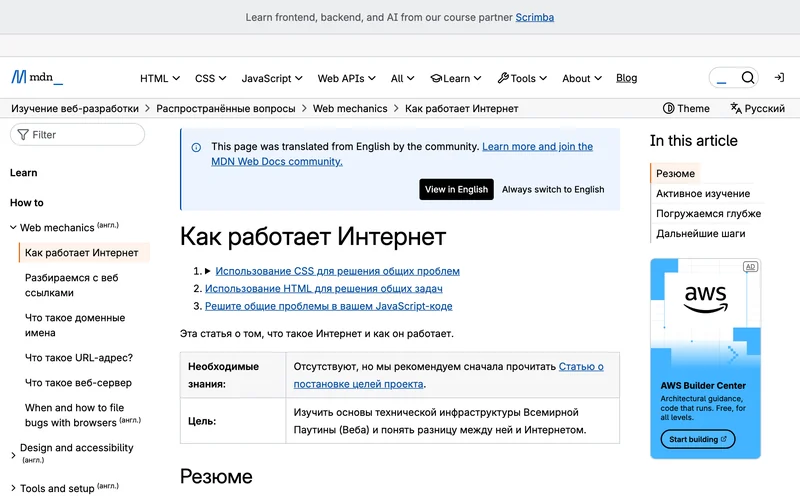Collapse the Web mechanics sidebar section
Viewport: 800px width, 500px height.
coord(13,228)
